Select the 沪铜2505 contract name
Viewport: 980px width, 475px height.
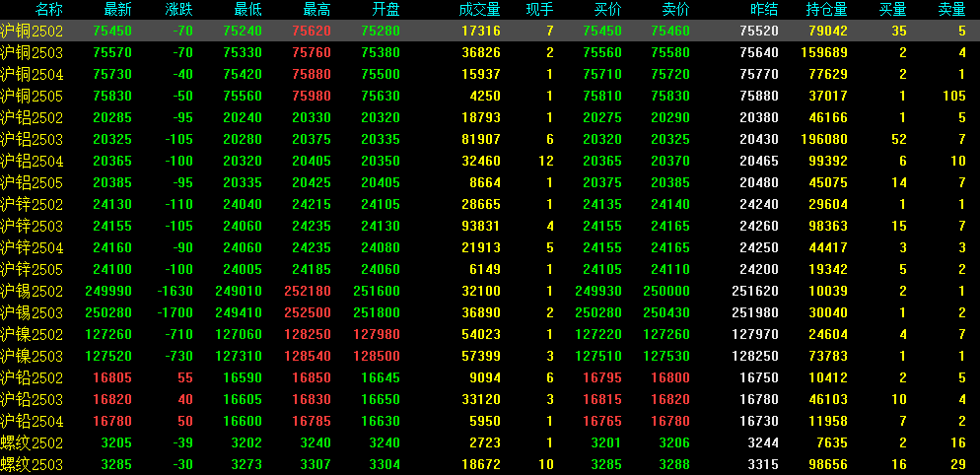[32, 97]
